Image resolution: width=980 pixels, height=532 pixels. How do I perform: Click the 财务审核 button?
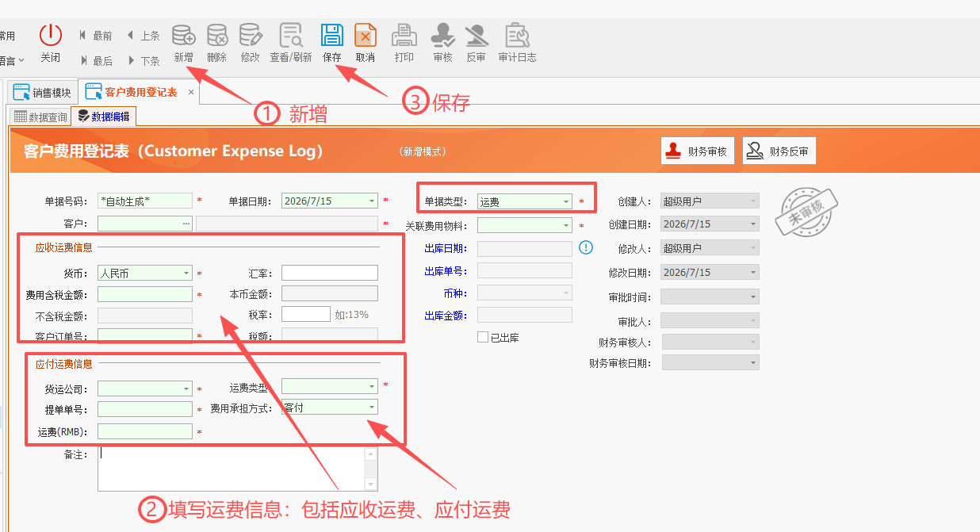(698, 151)
